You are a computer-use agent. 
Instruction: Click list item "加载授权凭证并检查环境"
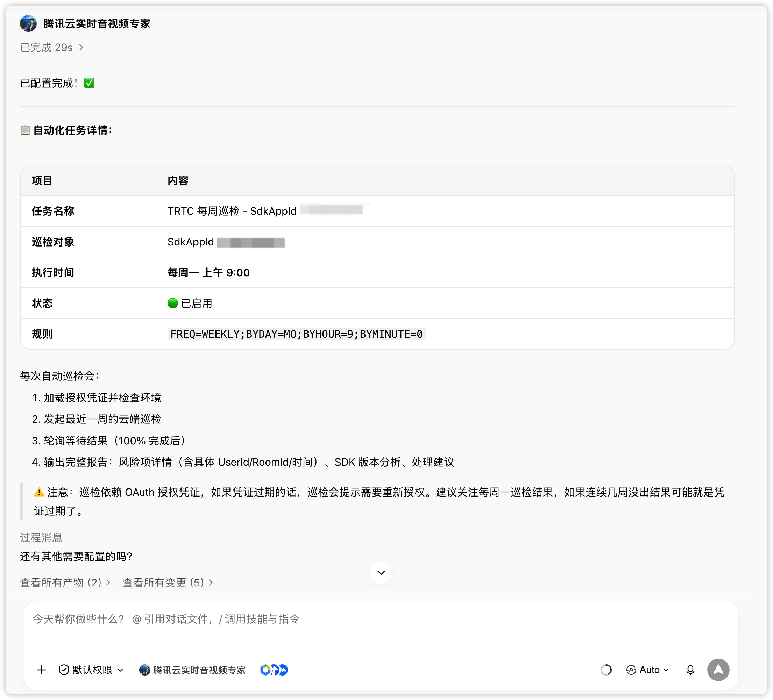(x=102, y=398)
